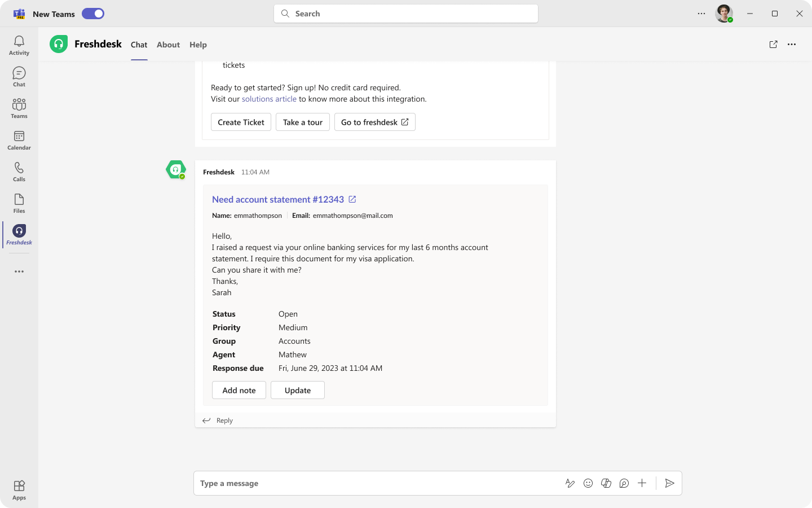
Task: Open settings and more in title bar
Action: point(701,14)
